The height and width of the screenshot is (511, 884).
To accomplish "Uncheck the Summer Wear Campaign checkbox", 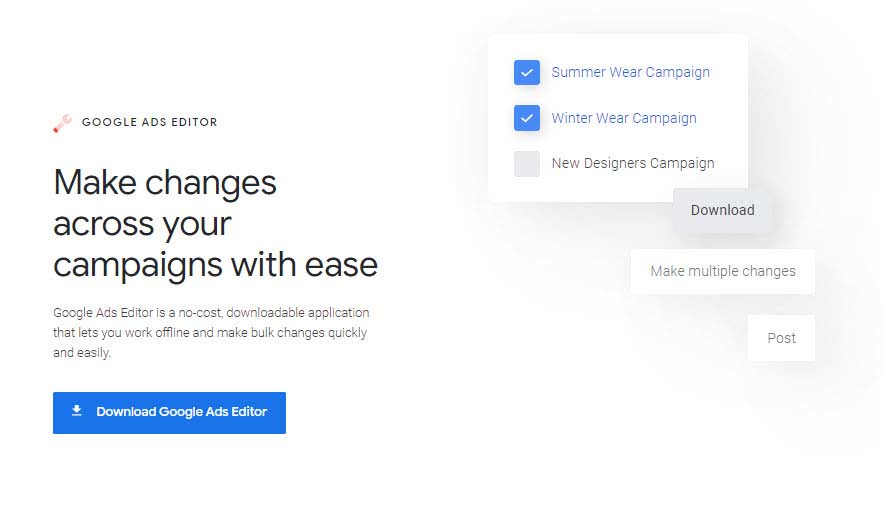I will point(527,72).
